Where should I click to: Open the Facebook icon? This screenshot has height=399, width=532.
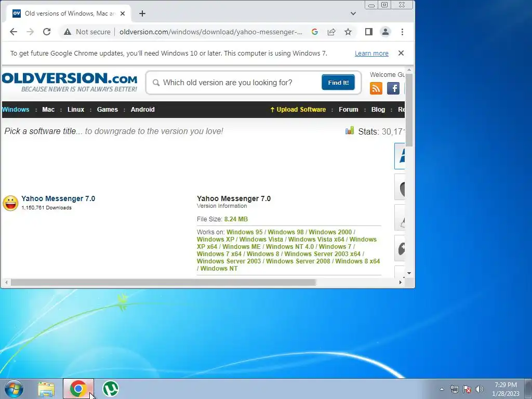393,88
